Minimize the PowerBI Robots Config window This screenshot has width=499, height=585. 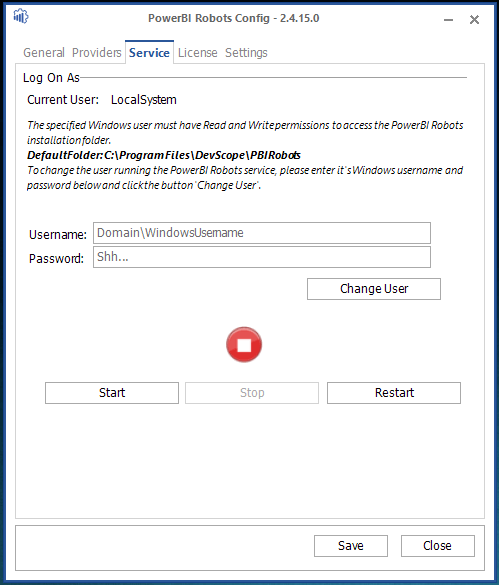(x=448, y=19)
